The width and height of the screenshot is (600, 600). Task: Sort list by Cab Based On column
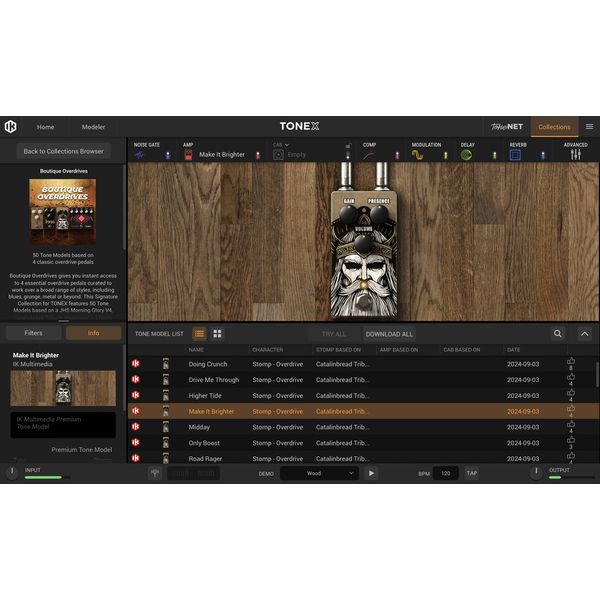tap(462, 350)
